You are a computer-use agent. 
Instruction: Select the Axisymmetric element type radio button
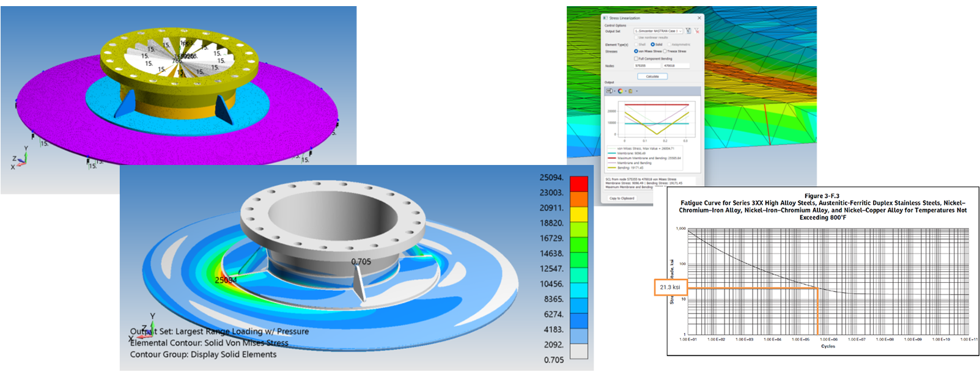pos(669,45)
